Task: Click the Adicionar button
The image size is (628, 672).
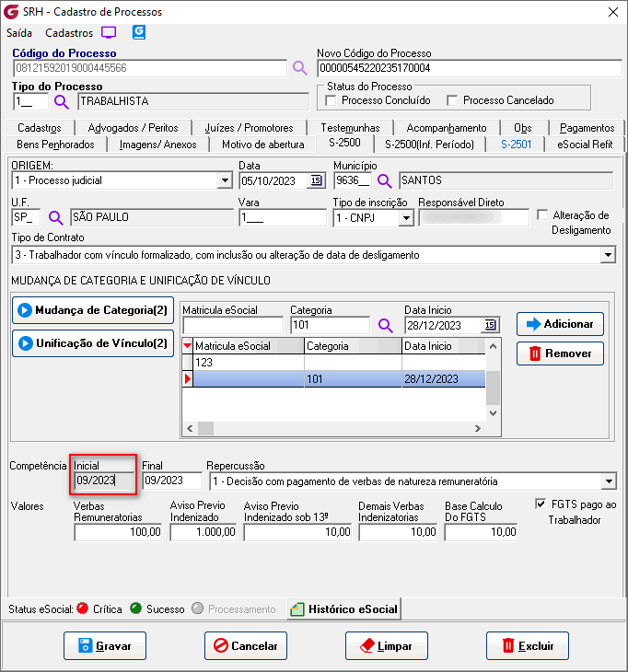Action: 560,324
